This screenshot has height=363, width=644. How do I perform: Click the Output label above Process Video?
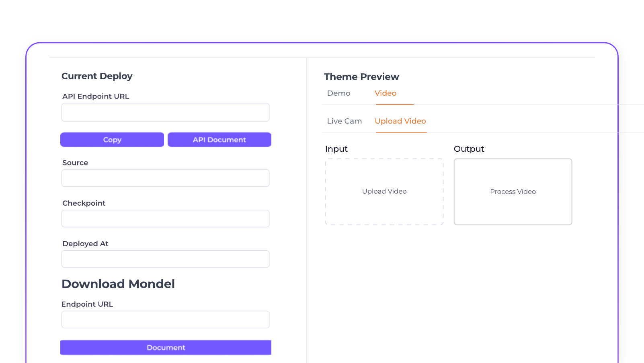pyautogui.click(x=469, y=149)
